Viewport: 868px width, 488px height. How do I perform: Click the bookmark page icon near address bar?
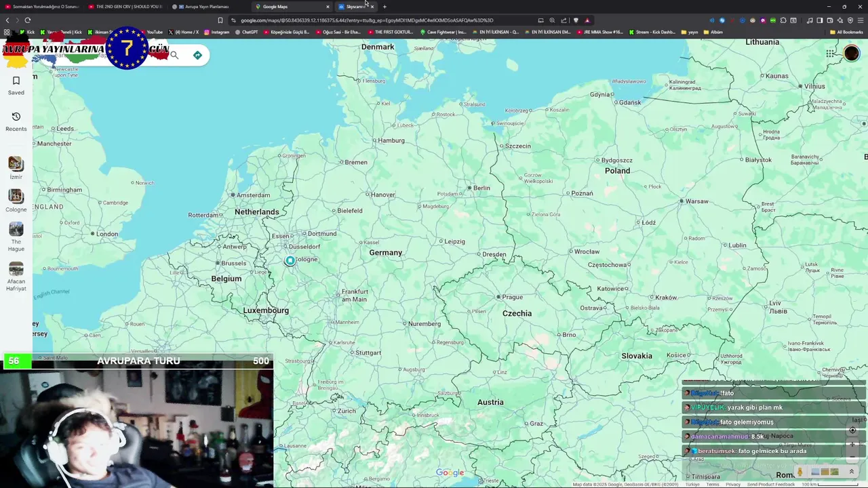pos(220,20)
